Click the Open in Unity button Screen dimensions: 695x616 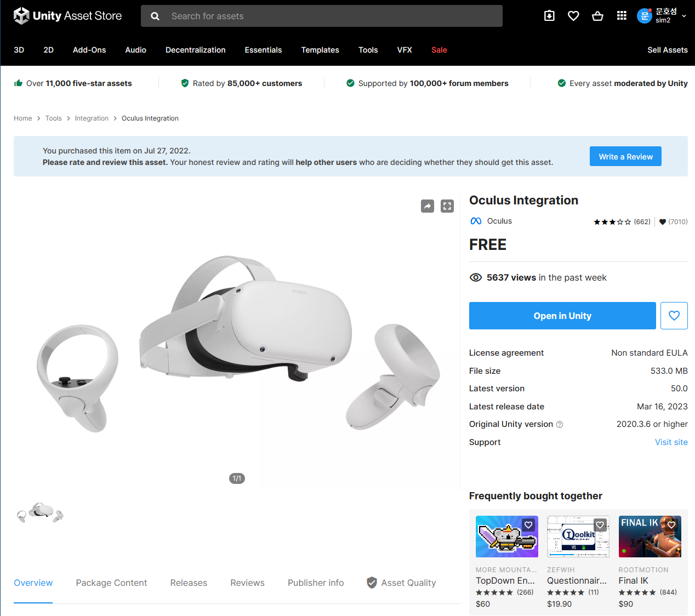coord(562,316)
